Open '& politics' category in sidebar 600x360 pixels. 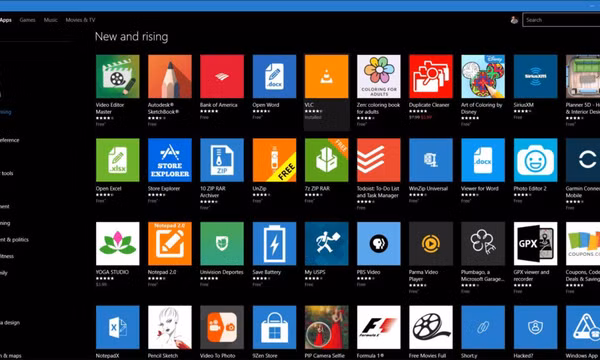click(14, 239)
